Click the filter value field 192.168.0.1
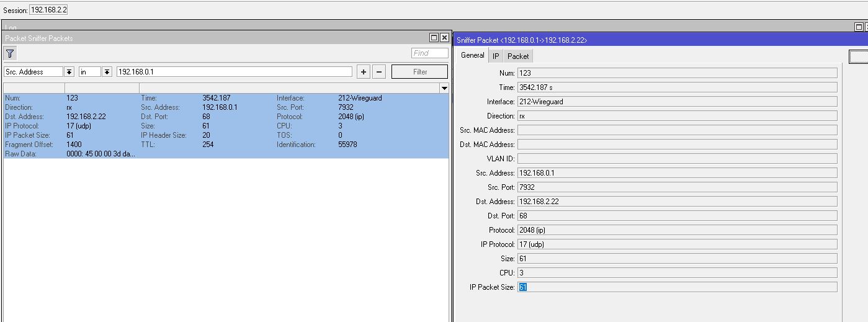This screenshot has width=868, height=322. 235,72
